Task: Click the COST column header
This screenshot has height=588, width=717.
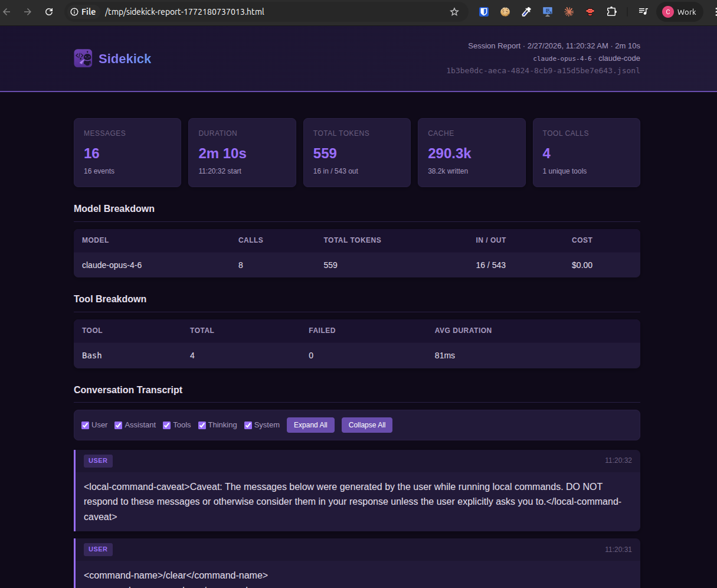Action: 582,240
